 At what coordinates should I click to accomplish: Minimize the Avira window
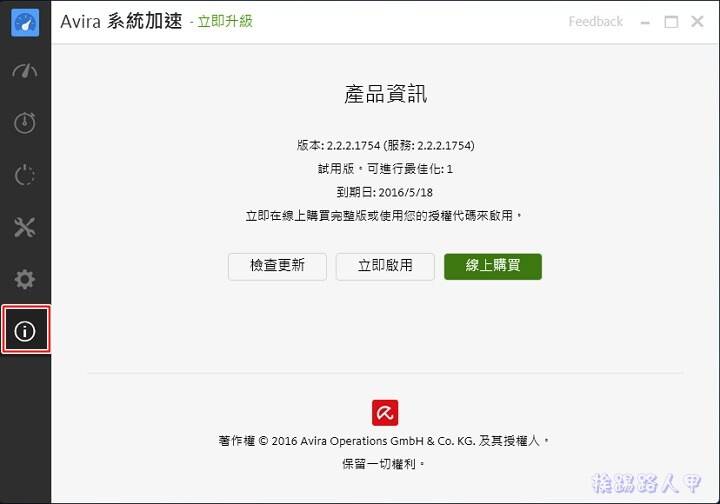click(645, 22)
